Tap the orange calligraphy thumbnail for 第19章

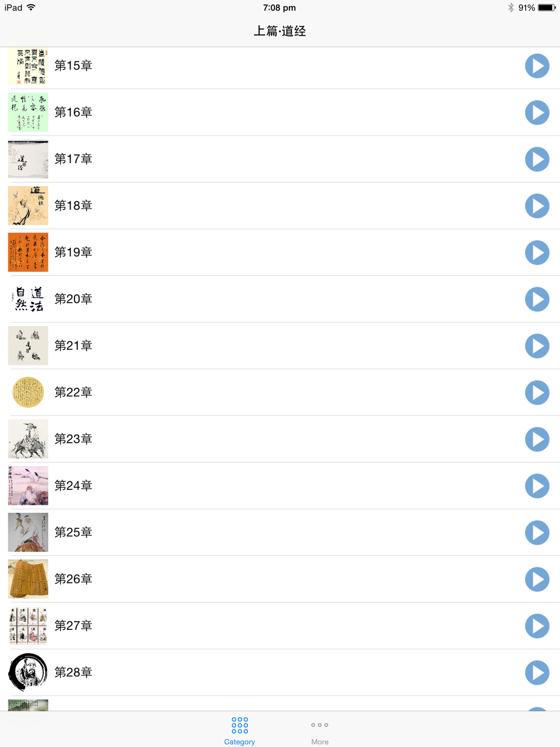(x=28, y=252)
